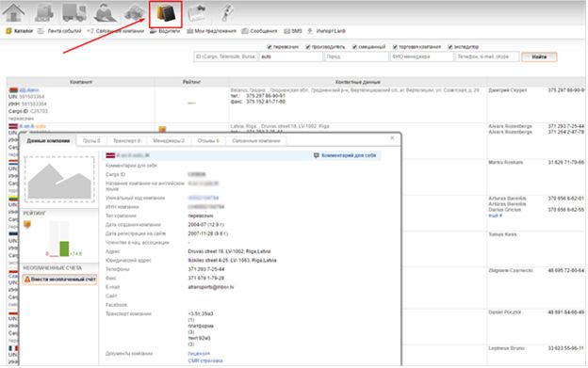Click the Компания column header
Screen dimensions: 588x368
tap(81, 82)
